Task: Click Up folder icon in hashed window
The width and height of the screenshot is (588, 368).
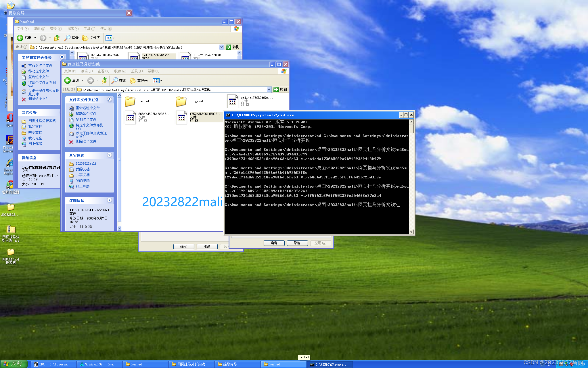Action: pos(57,38)
